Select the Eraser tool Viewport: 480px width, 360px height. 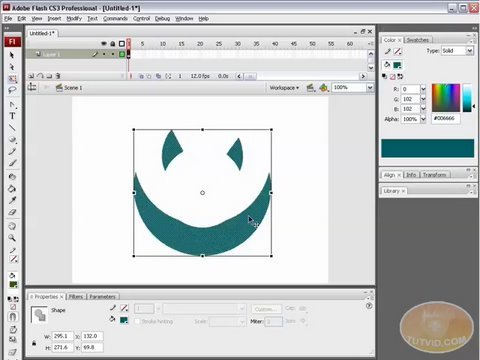pos(12,212)
